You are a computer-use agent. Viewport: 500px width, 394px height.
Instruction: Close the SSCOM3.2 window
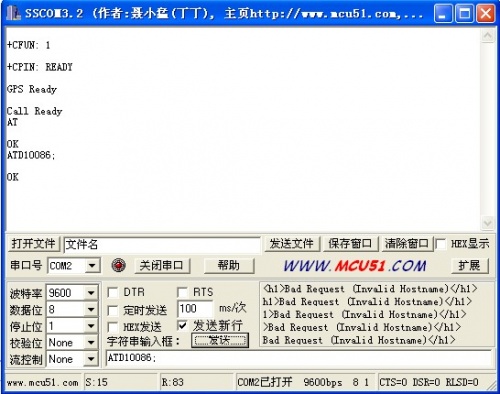point(485,13)
